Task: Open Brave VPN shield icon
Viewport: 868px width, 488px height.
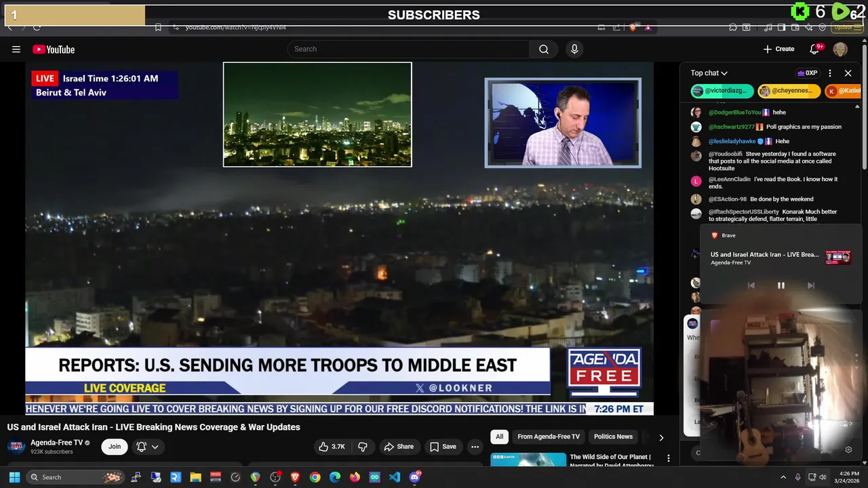Action: [x=822, y=28]
